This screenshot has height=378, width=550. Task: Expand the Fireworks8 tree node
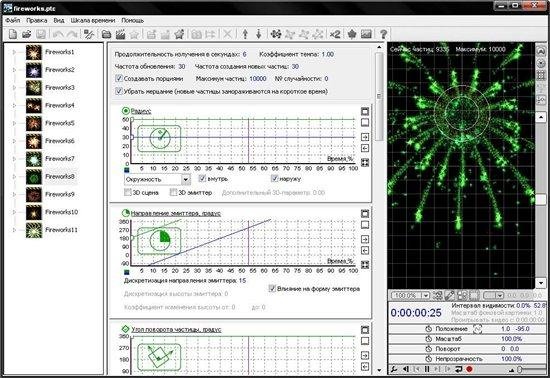[x=14, y=176]
